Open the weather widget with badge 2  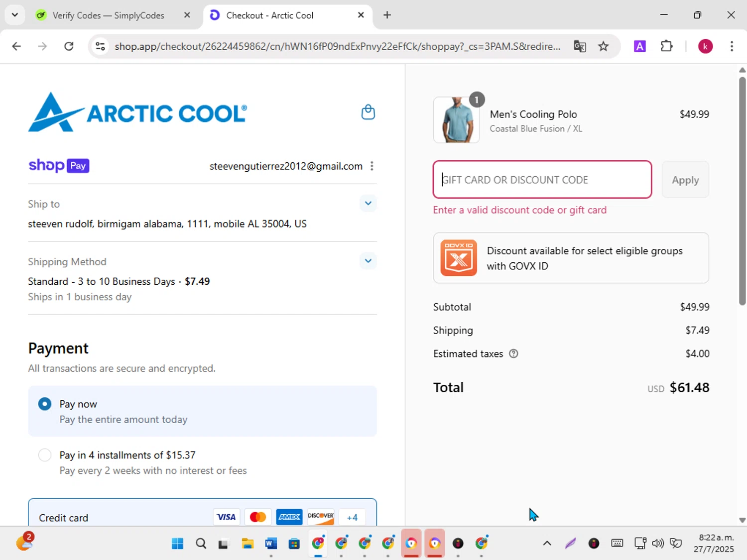(24, 542)
